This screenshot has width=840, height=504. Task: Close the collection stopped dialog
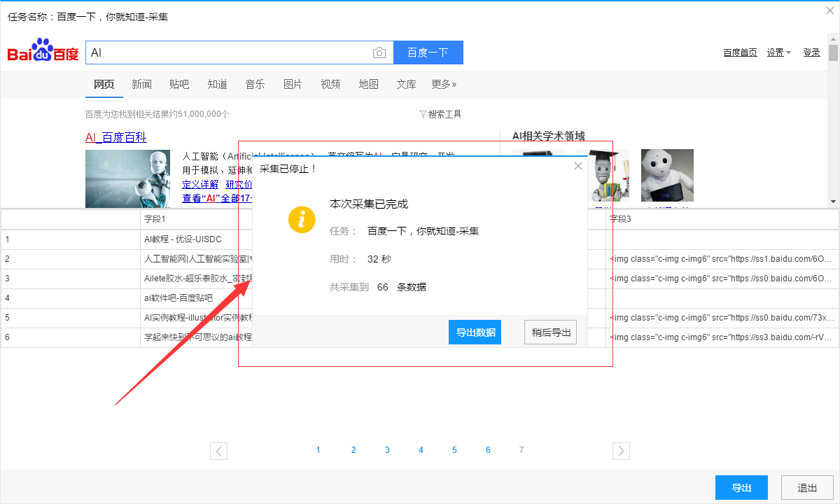[577, 166]
